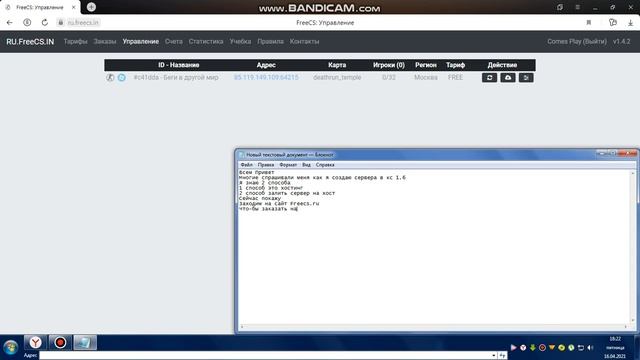Screen dimensions: 640x360
Task: Click the 'Игроки (0)' column header
Action: coord(389,65)
